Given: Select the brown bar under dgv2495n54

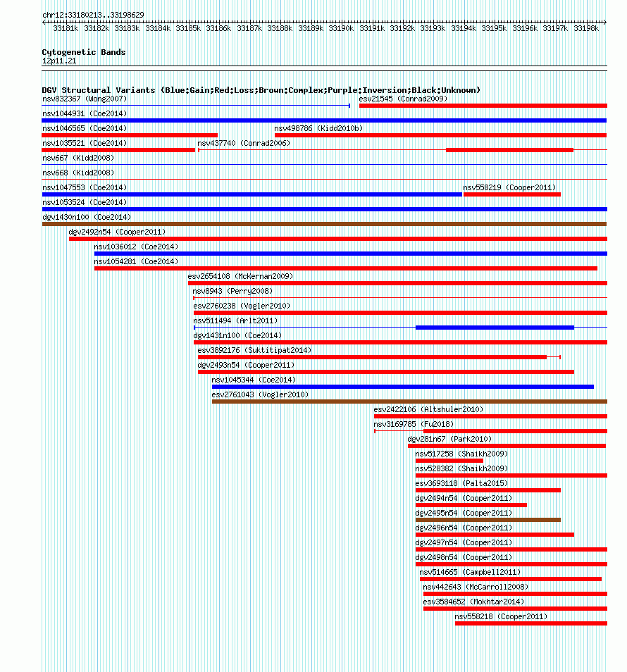Looking at the screenshot, I should coord(488,520).
